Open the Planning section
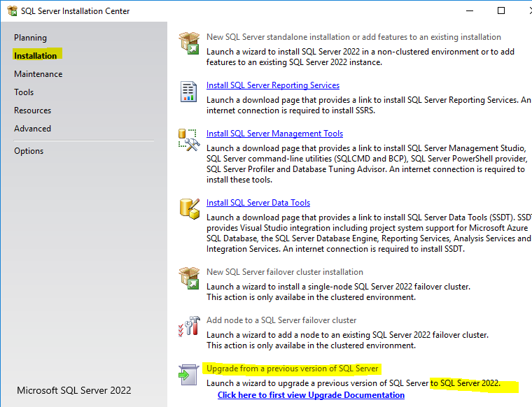Viewport: 532px width, 407px height. 30,38
